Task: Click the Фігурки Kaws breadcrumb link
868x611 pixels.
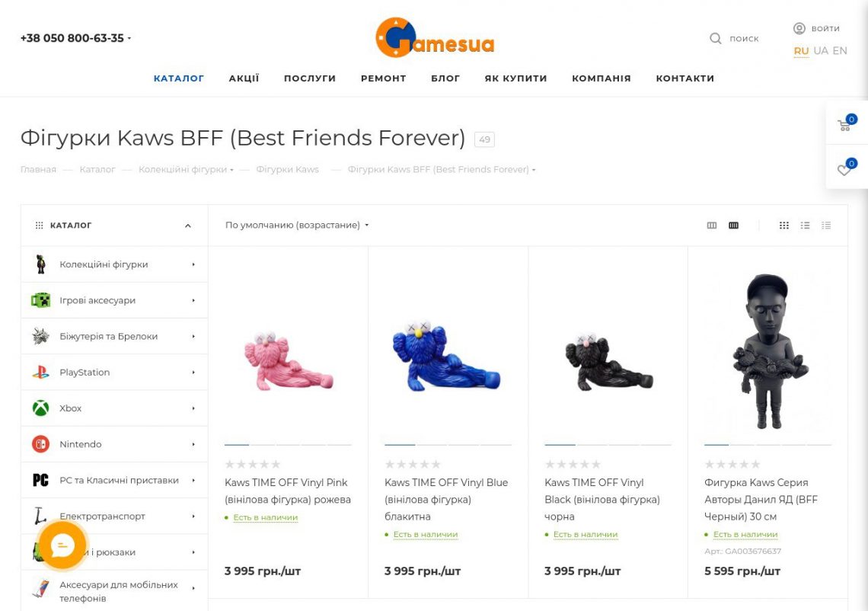Action: tap(287, 169)
